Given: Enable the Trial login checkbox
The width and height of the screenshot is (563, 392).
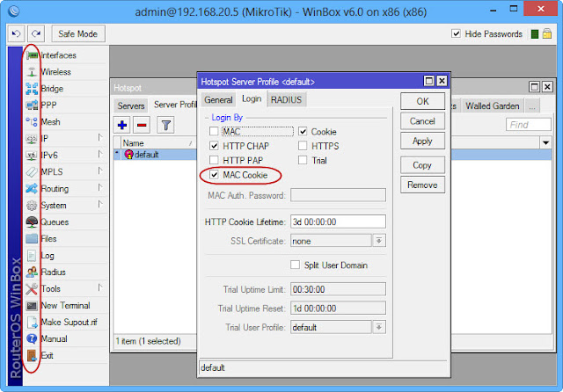Looking at the screenshot, I should [303, 160].
